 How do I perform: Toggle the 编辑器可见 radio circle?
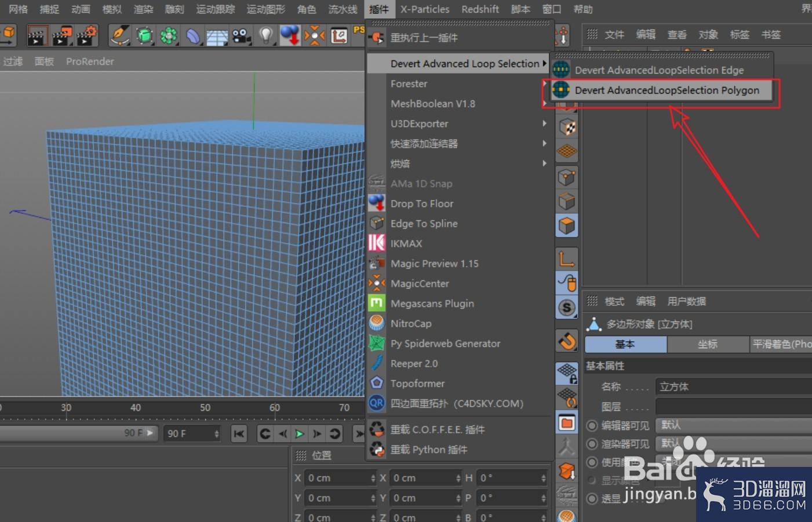click(592, 426)
